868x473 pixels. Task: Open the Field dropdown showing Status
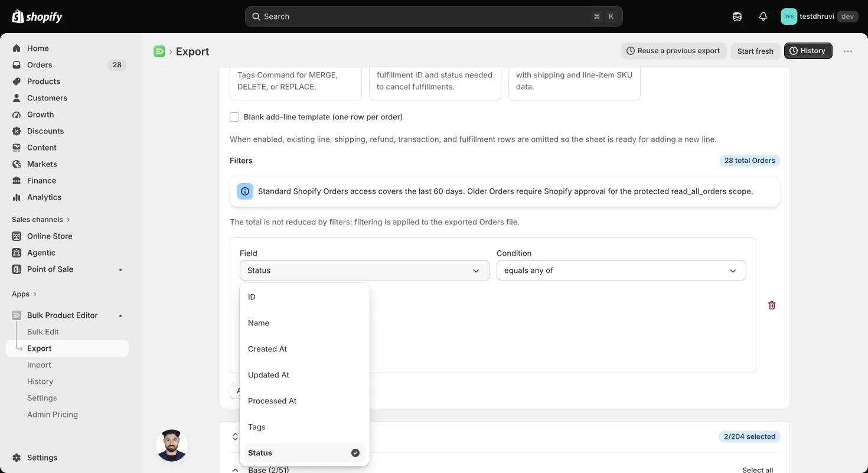[364, 270]
